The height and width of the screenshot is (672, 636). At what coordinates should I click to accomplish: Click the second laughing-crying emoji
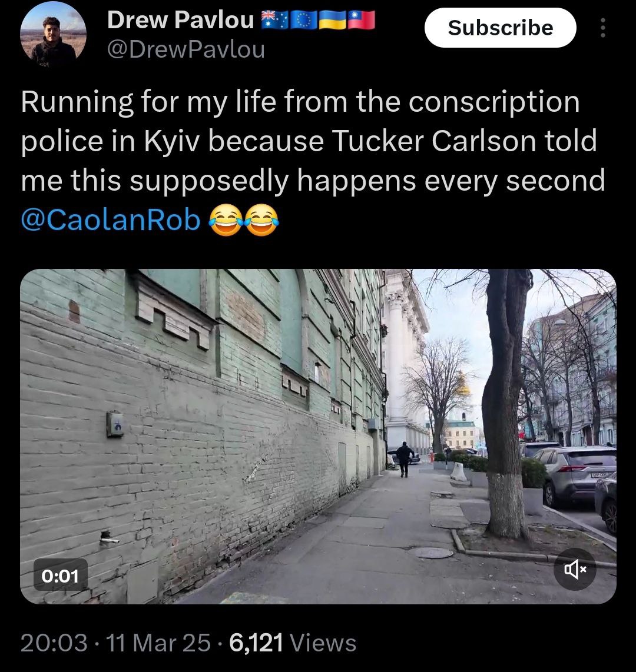pyautogui.click(x=261, y=220)
